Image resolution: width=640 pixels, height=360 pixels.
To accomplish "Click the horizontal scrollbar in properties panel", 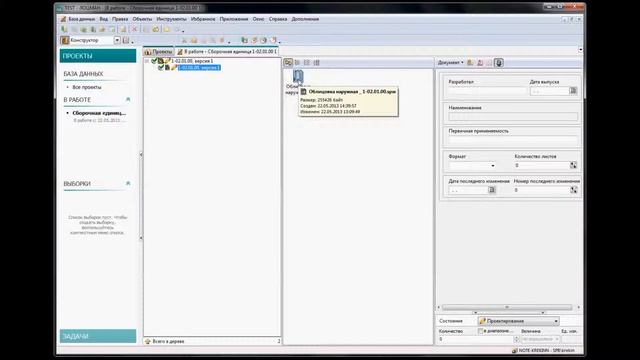I will pyautogui.click(x=507, y=307).
